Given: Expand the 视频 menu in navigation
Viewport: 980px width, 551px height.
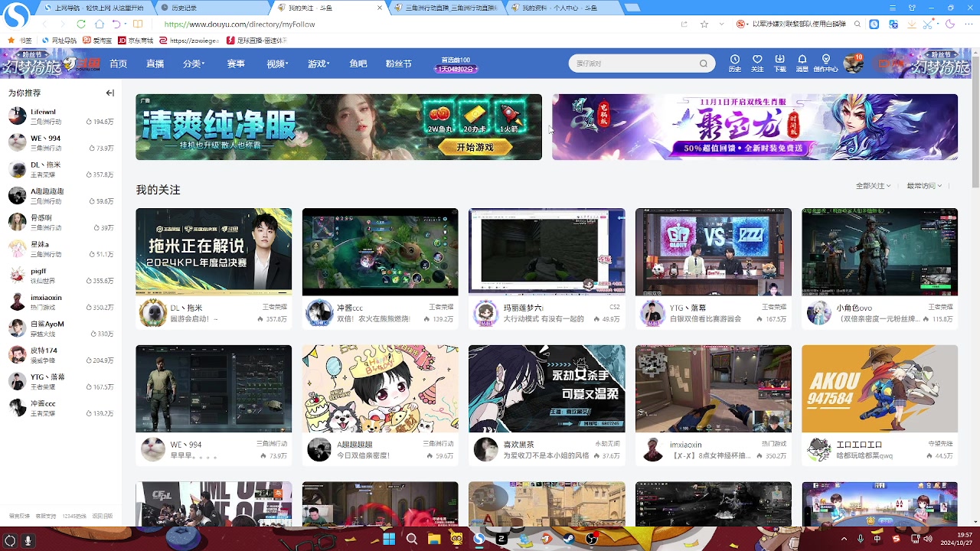Looking at the screenshot, I should 277,64.
